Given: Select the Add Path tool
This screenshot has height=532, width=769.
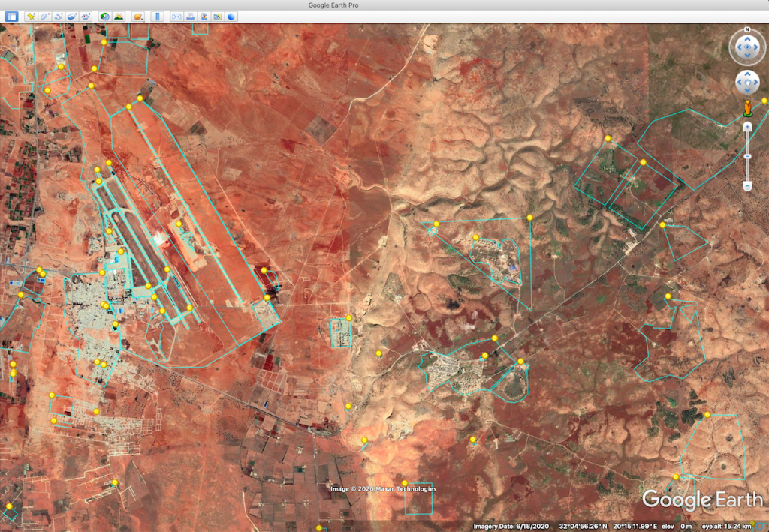Looking at the screenshot, I should point(59,17).
